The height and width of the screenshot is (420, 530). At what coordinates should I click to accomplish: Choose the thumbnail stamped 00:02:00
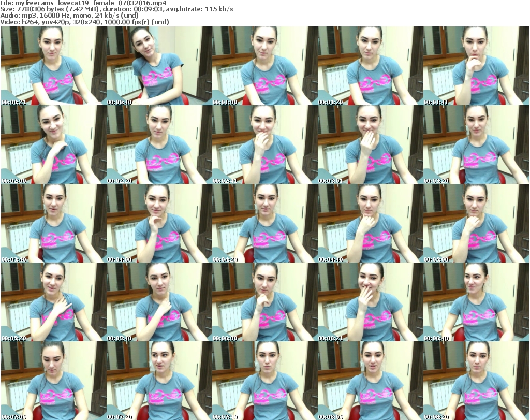53,144
